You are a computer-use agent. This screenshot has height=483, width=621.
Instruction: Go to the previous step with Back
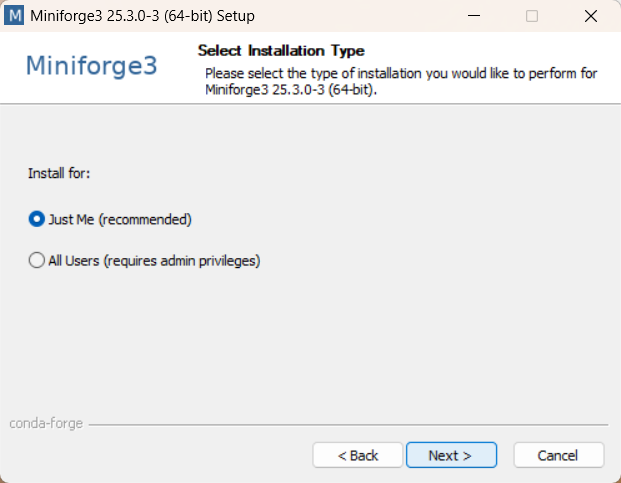click(358, 455)
